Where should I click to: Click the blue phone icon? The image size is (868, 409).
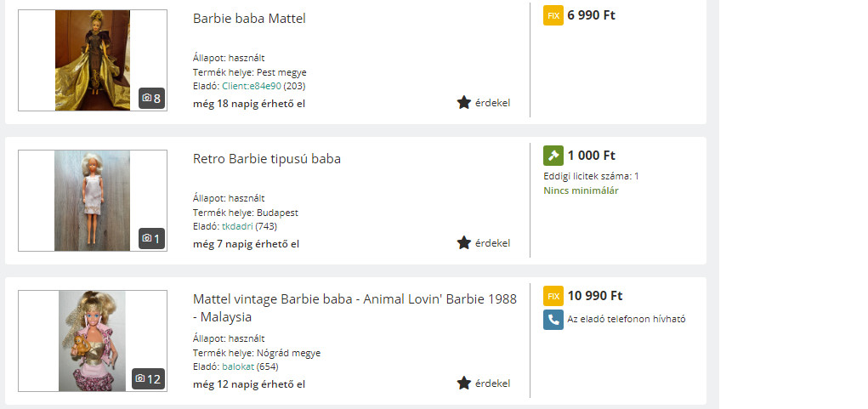553,320
